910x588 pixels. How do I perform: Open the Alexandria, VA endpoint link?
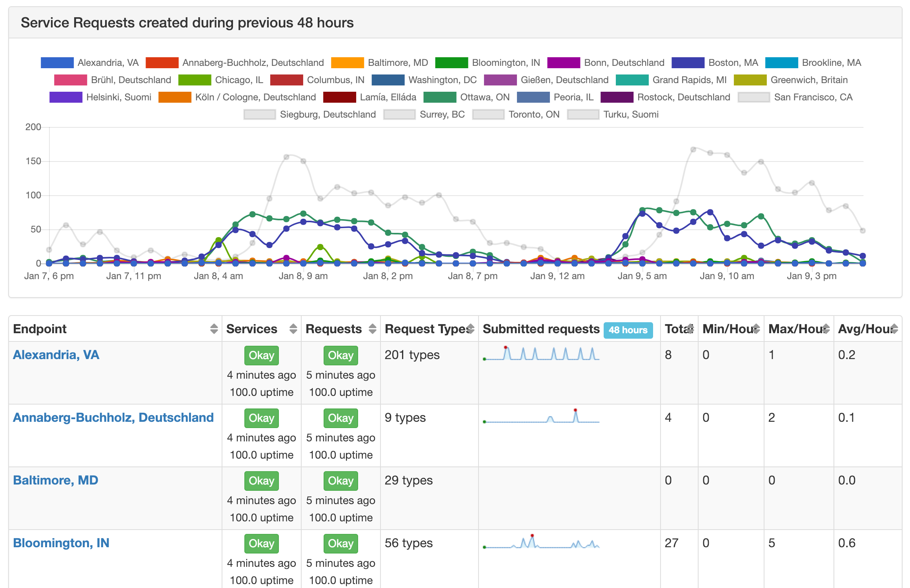(x=56, y=355)
